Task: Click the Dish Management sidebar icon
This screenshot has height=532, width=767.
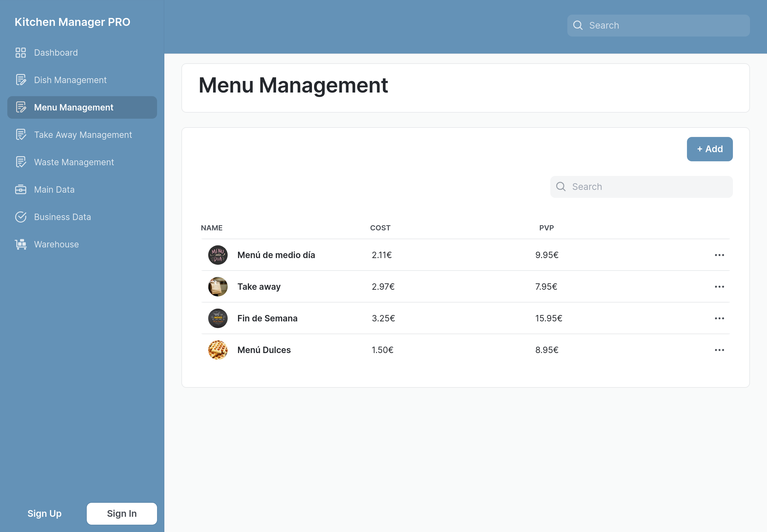Action: tap(21, 80)
